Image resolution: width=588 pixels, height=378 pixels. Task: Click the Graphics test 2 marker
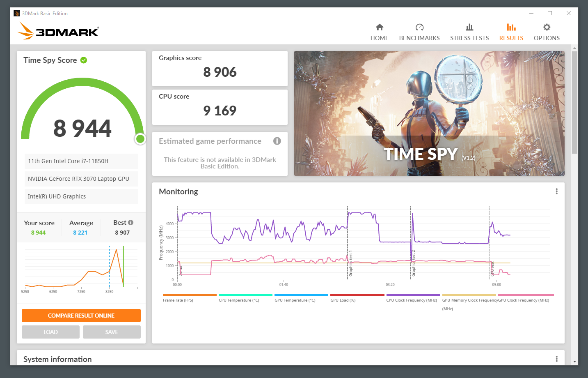tap(414, 263)
